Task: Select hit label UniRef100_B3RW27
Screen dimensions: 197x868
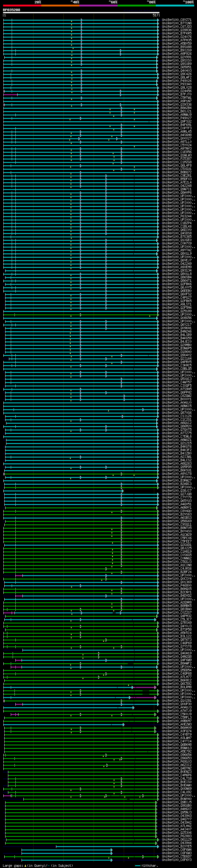Action: (x=177, y=481)
